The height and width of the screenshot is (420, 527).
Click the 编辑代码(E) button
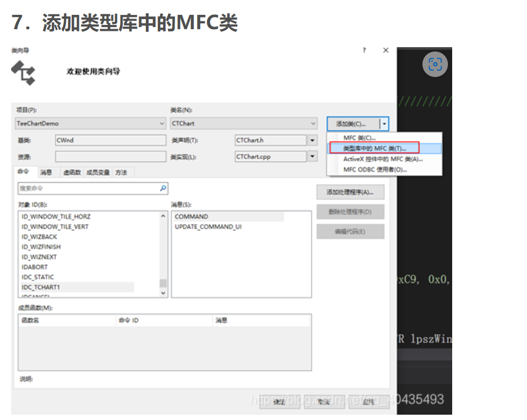pyautogui.click(x=350, y=232)
